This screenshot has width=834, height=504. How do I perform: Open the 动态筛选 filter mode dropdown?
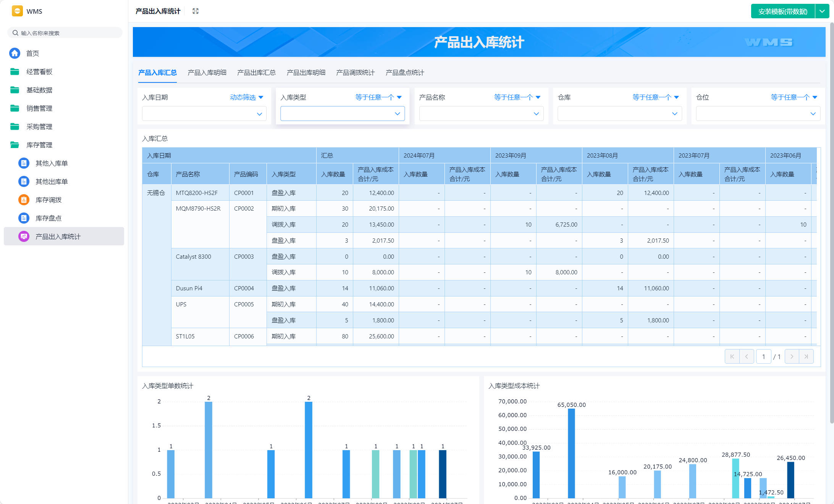click(x=247, y=97)
